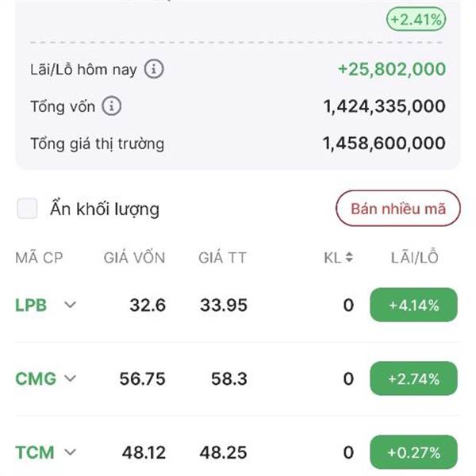The width and height of the screenshot is (476, 476).
Task: Tap the +4.14% profit badge for LPB
Action: pyautogui.click(x=413, y=305)
